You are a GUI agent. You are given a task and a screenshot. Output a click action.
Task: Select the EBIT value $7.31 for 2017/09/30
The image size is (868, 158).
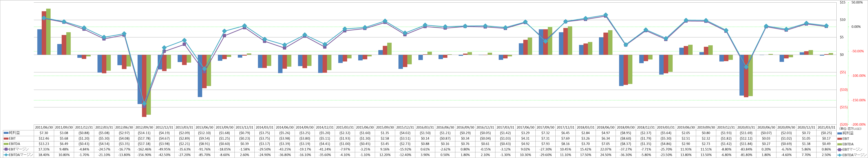pos(545,138)
